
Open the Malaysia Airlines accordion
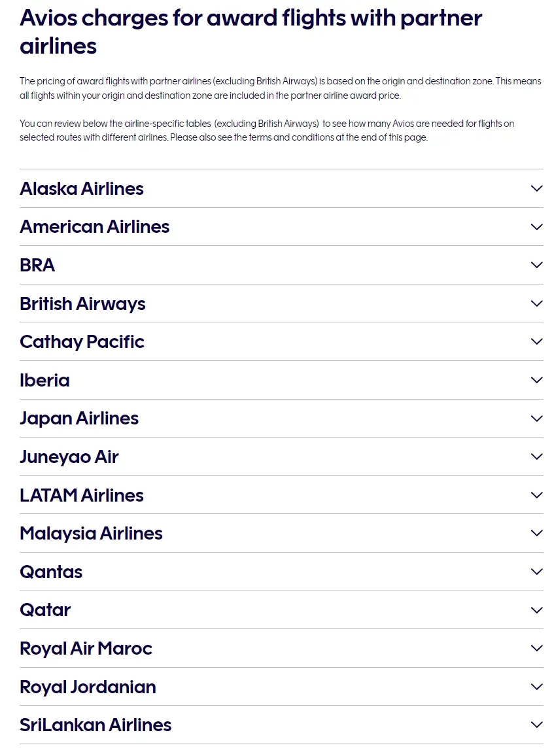point(91,533)
